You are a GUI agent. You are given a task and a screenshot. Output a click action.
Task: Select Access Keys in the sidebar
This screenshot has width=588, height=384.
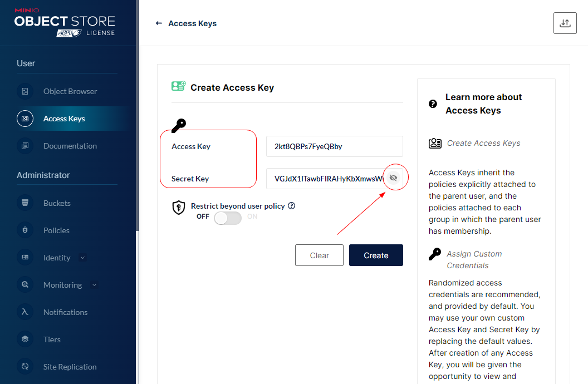pyautogui.click(x=64, y=119)
